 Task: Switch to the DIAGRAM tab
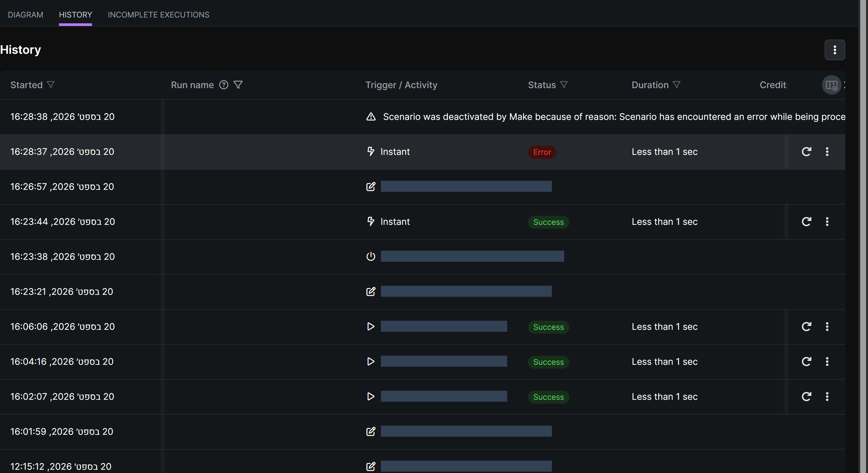pyautogui.click(x=26, y=15)
